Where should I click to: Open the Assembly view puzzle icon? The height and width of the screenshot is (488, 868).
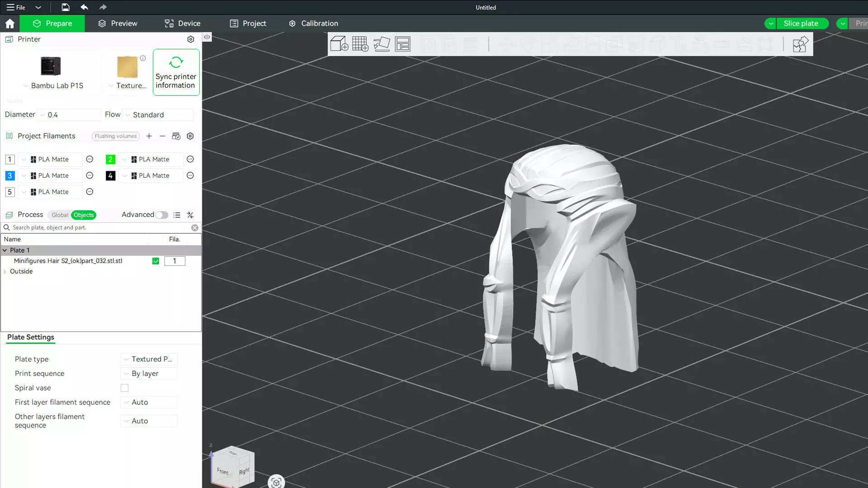(800, 44)
